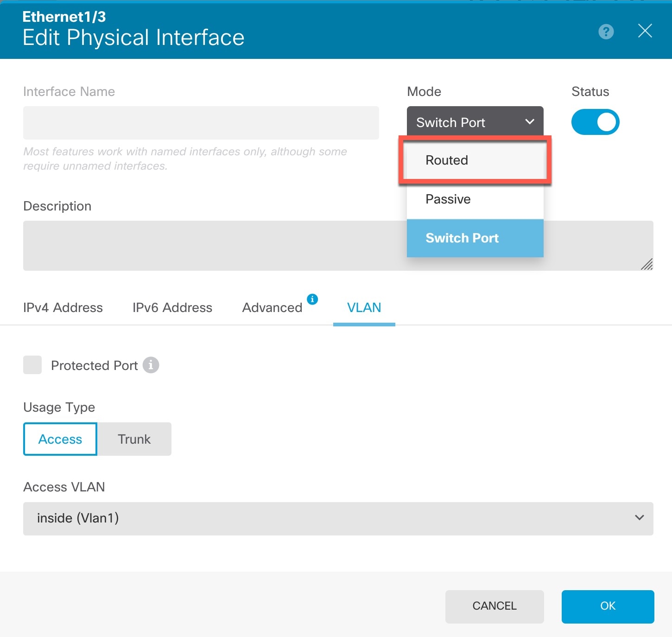Close the Edit Physical Interface dialog
The width and height of the screenshot is (672, 637).
[645, 31]
